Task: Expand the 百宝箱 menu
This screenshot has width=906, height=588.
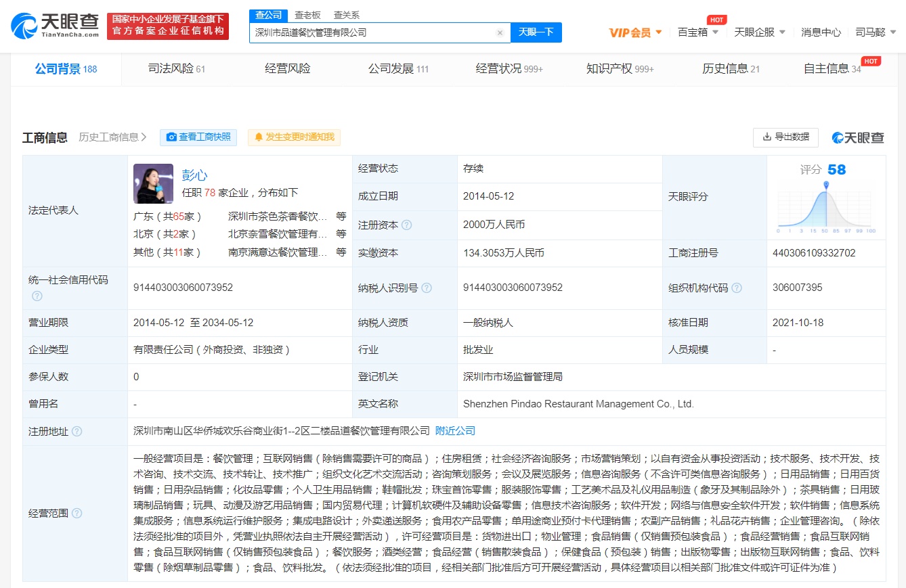Action: (698, 32)
